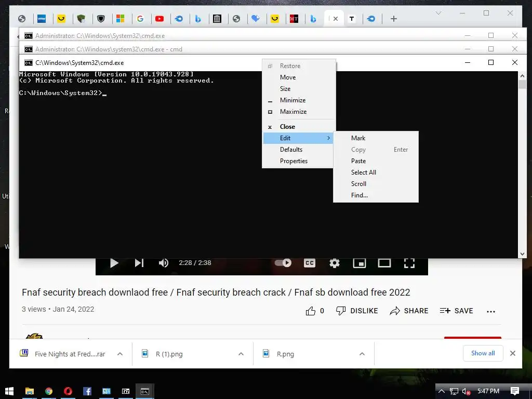532x399 pixels.
Task: Open the three-dot more actions menu
Action: (490, 312)
